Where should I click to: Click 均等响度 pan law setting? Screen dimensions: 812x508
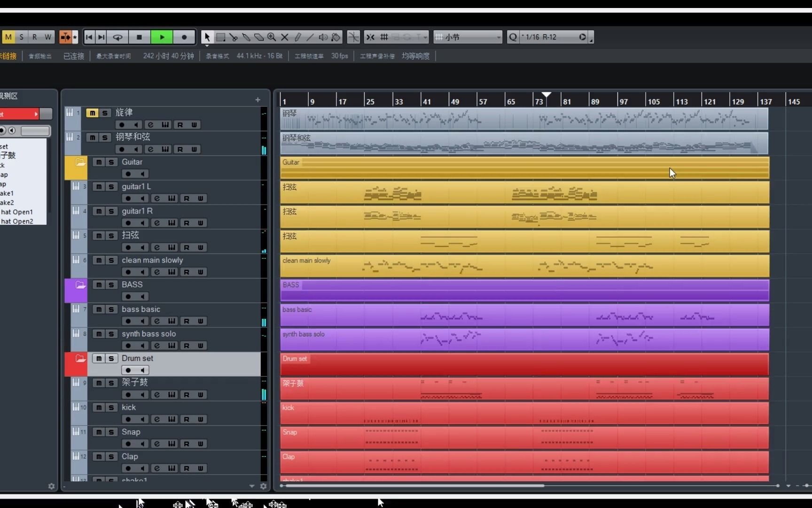click(415, 56)
